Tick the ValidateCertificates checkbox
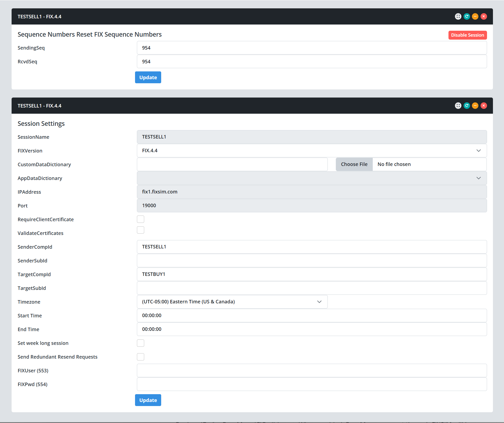 pyautogui.click(x=140, y=230)
